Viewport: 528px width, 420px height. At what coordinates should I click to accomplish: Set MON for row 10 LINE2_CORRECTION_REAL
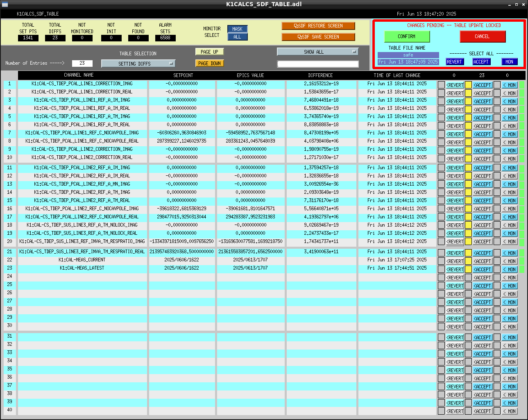(x=510, y=159)
